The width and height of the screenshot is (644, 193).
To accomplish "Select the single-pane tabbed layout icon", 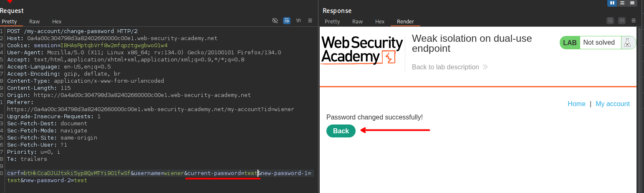I will [632, 3].
